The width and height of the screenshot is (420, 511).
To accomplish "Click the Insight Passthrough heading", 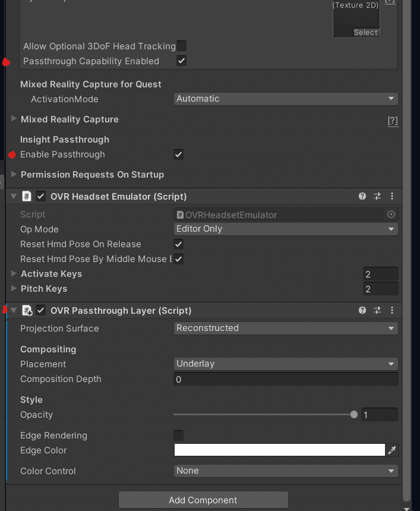I will [65, 140].
